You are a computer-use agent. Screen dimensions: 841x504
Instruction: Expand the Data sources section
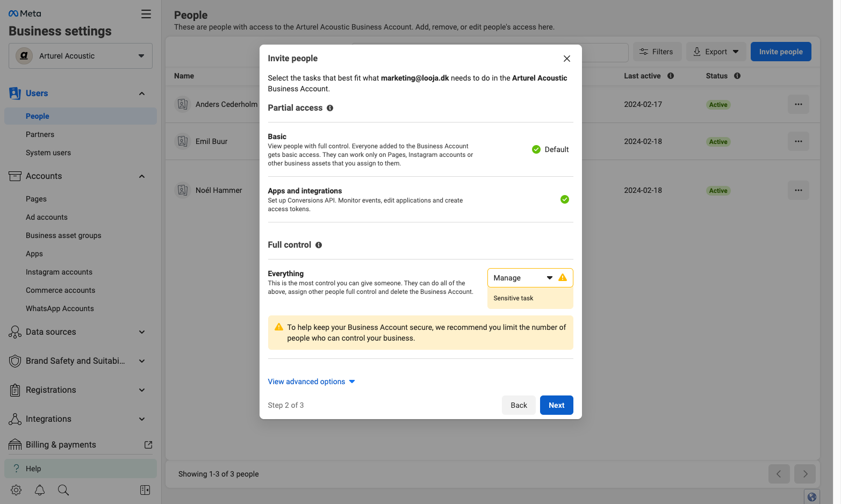click(142, 332)
